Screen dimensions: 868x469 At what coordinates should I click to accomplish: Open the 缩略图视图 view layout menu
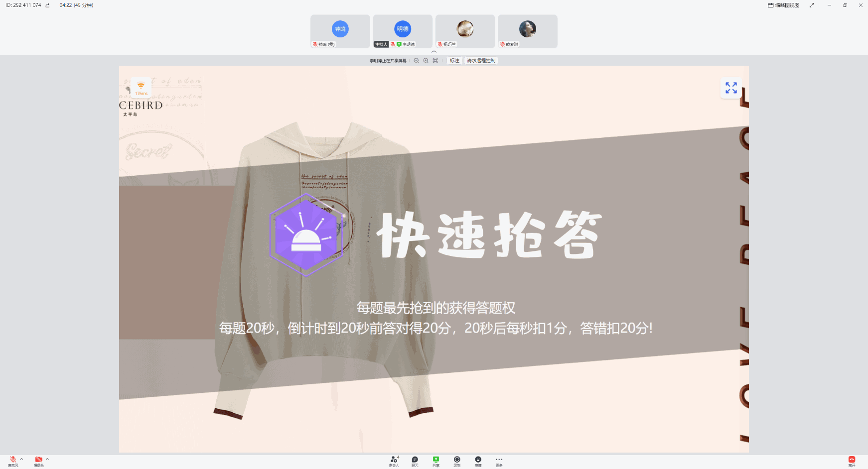click(784, 5)
